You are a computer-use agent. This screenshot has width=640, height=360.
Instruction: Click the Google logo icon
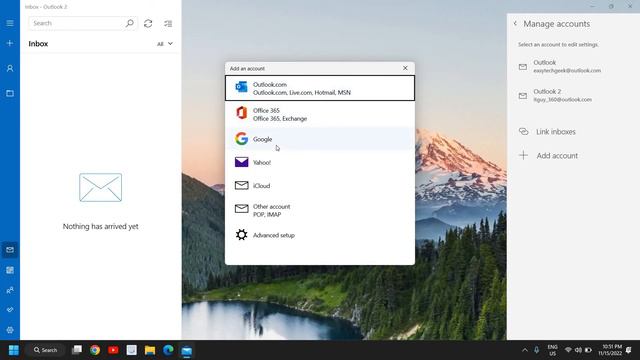click(x=241, y=139)
